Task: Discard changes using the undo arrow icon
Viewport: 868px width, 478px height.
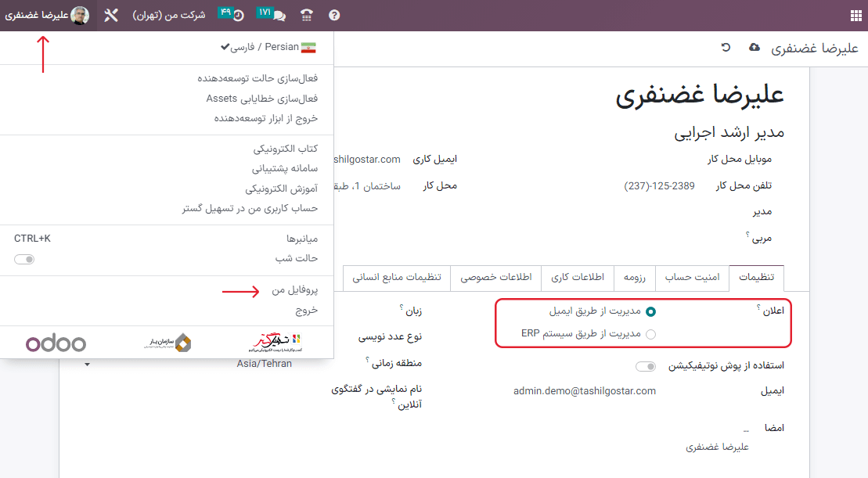Action: 725,47
